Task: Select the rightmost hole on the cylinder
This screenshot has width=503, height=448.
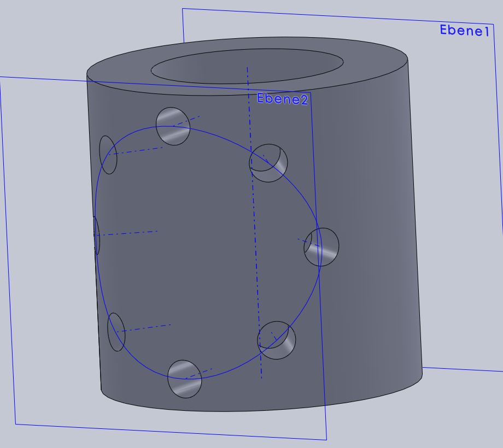Action: [321, 247]
